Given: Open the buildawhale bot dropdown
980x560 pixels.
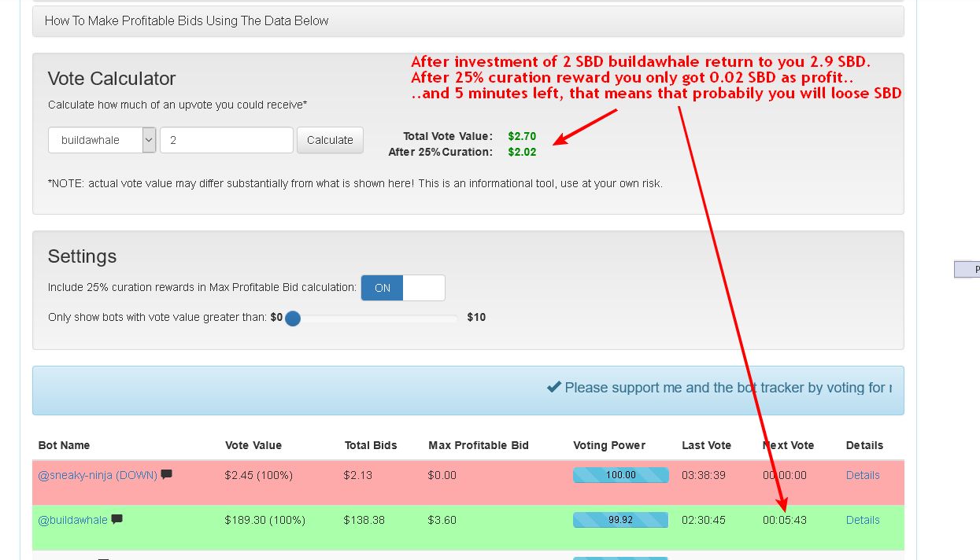Looking at the screenshot, I should click(x=102, y=140).
